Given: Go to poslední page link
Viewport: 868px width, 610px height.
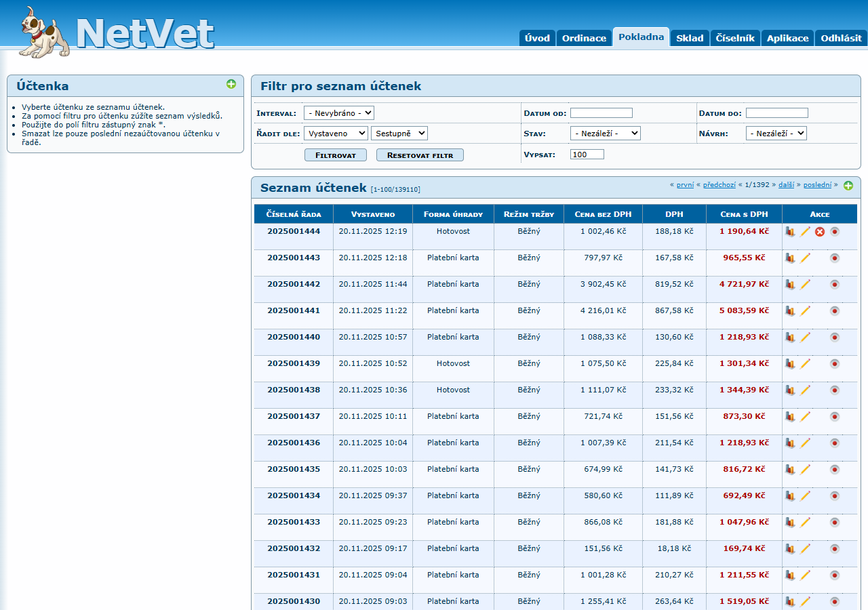Looking at the screenshot, I should pos(817,184).
